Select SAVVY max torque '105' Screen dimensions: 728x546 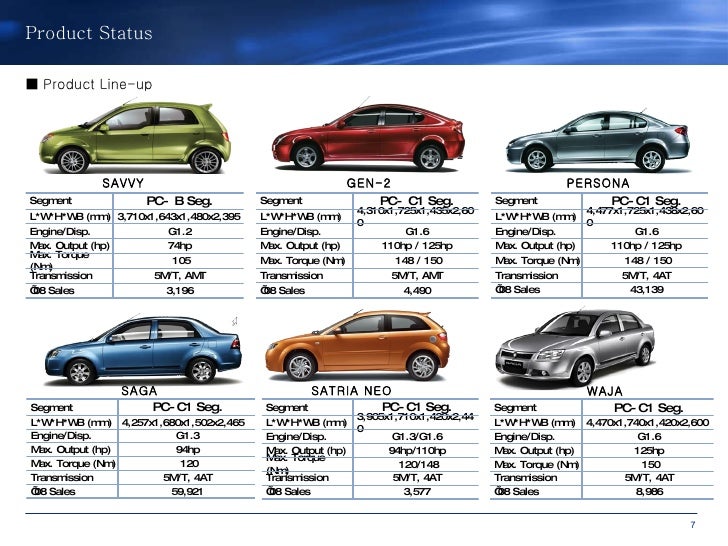click(182, 260)
